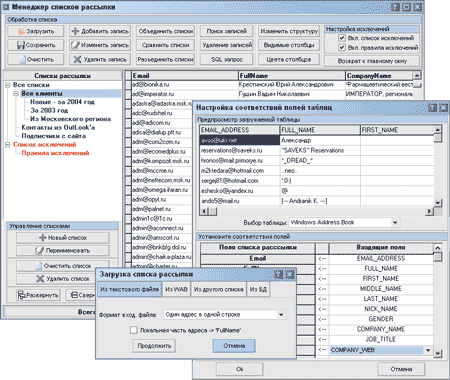Select the ad@imperator.ru email cell

(185, 94)
